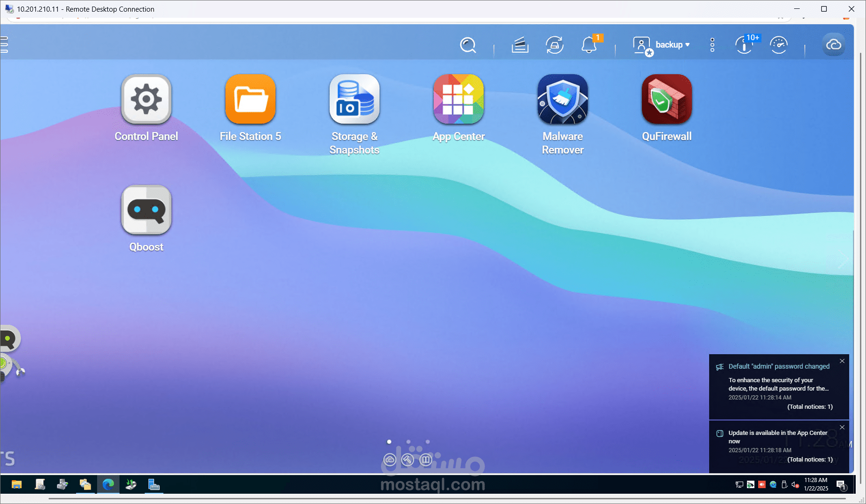Open the Windows action center
This screenshot has height=504, width=866.
point(841,485)
